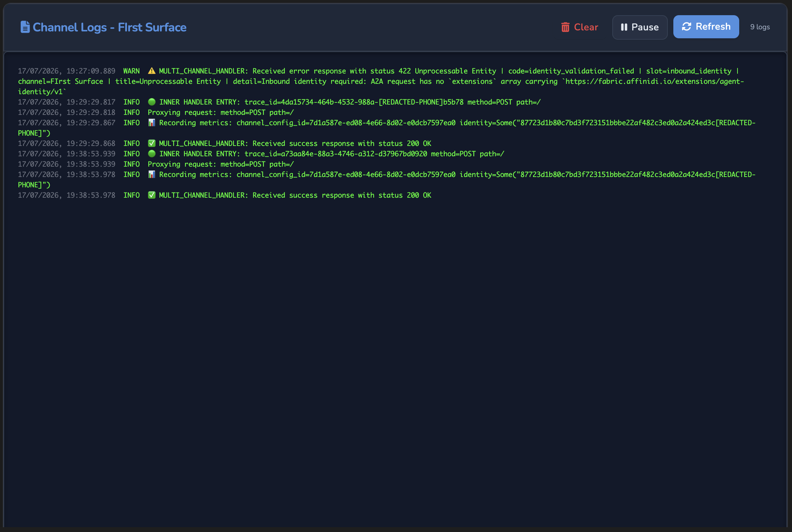Click the chart icon at 19:38:53.978
Viewport: 792px width, 532px height.
point(151,174)
